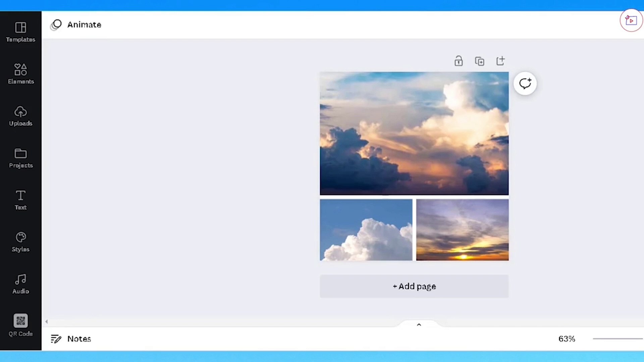Click the recording indicator in the corner
Image resolution: width=644 pixels, height=362 pixels.
pos(631,20)
